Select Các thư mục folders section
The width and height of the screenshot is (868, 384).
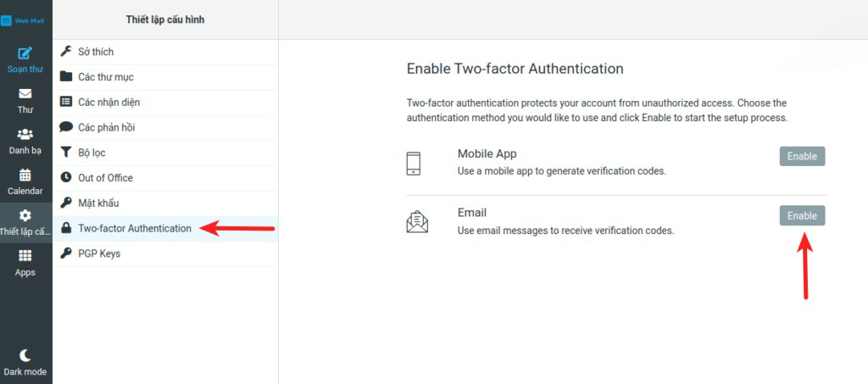tap(105, 77)
